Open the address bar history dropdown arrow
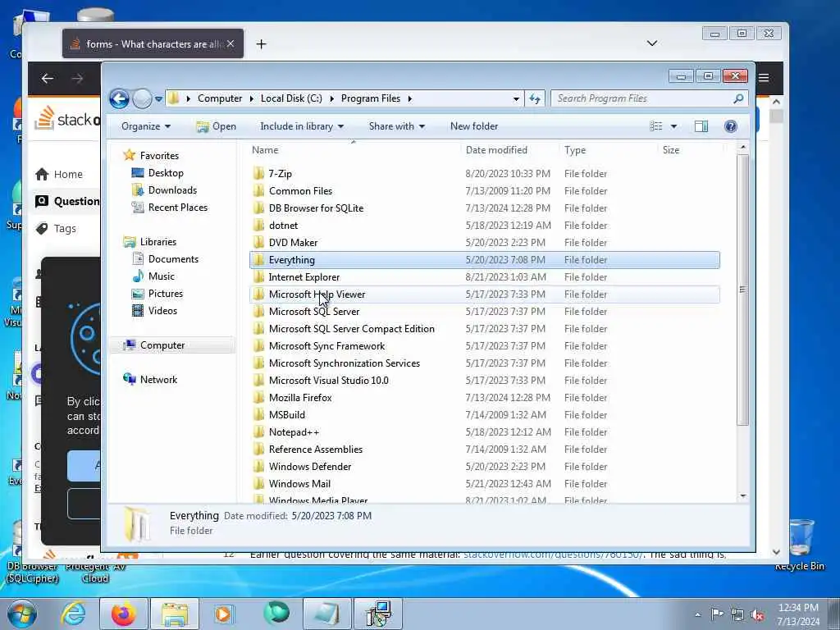Screen dimensions: 840x630 516,98
